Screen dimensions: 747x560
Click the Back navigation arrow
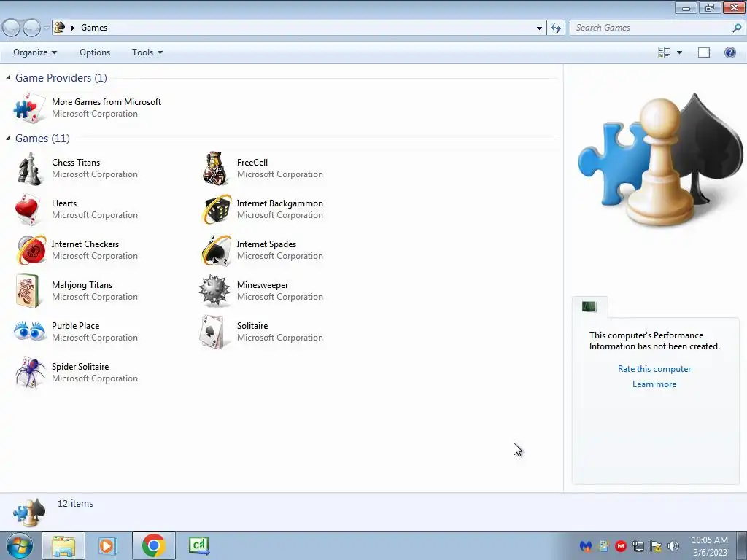pyautogui.click(x=12, y=28)
